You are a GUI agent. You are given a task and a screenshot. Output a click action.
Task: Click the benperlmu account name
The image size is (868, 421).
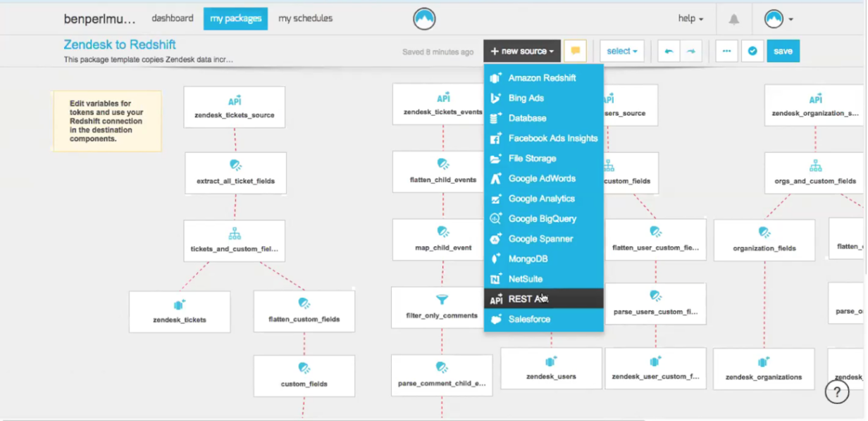click(x=99, y=19)
